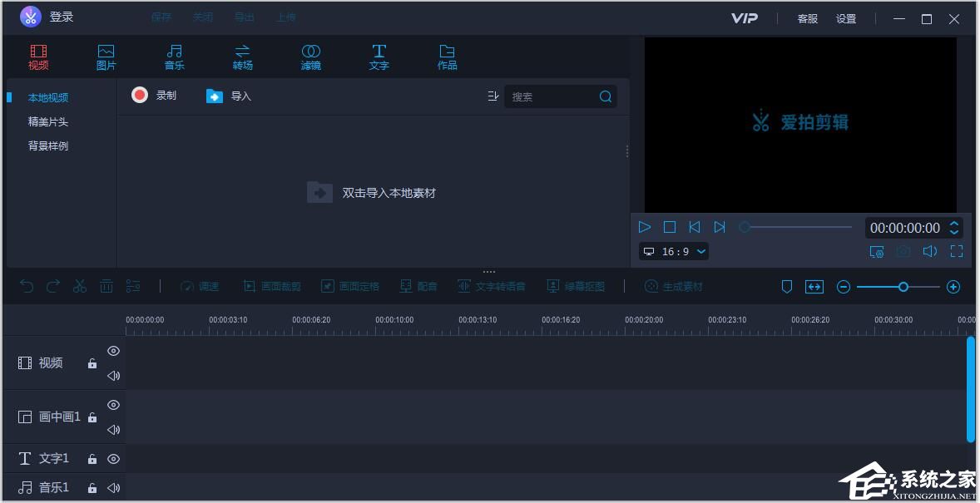Click the fit-timeline-to-width icon

[x=814, y=287]
